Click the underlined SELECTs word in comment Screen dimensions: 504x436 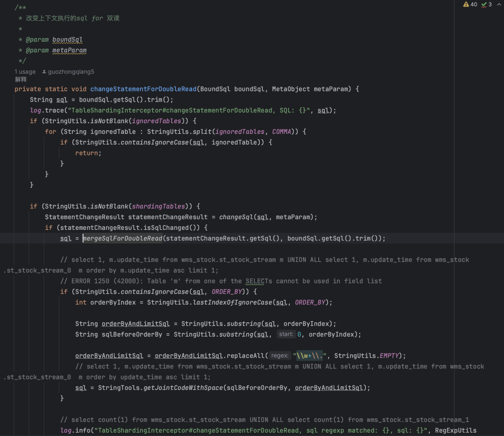259,281
